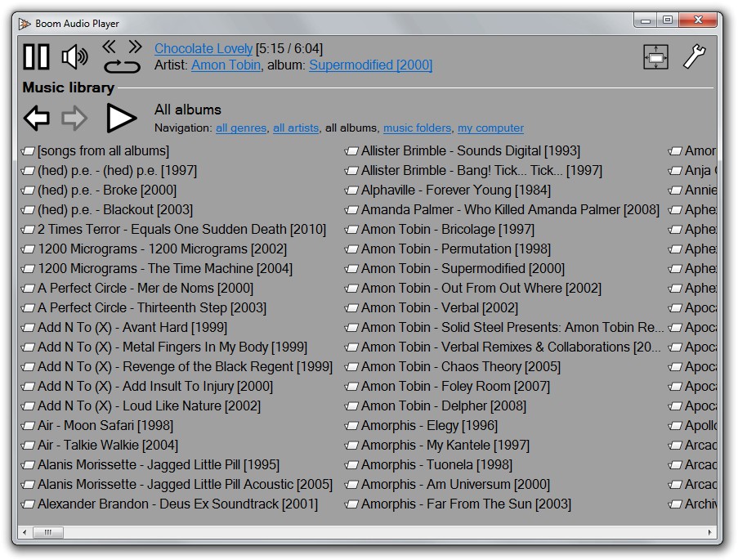Toggle the repeat loop icon
This screenshot has height=560, width=738.
[x=122, y=66]
